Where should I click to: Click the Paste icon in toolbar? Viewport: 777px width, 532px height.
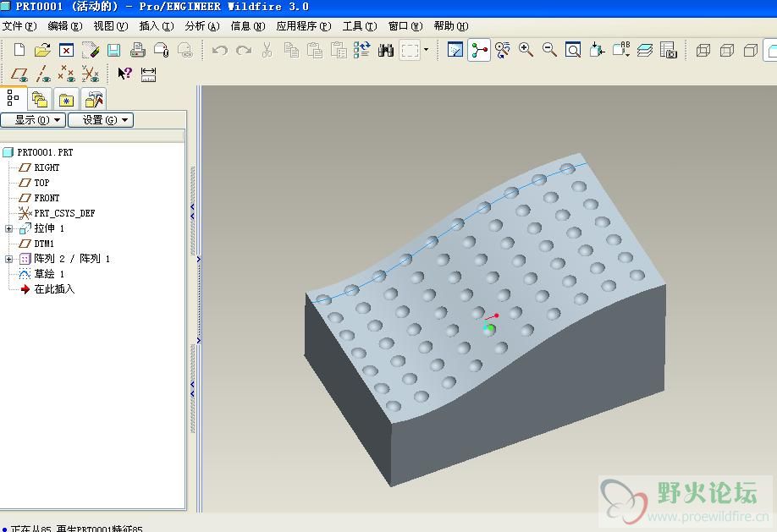click(x=315, y=50)
